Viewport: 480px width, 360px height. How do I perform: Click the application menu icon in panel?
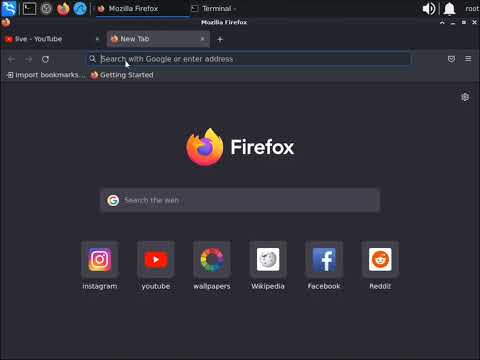(x=9, y=8)
